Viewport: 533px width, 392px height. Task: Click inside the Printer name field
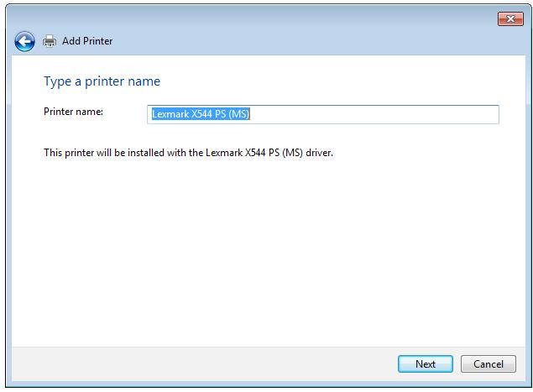[x=323, y=114]
